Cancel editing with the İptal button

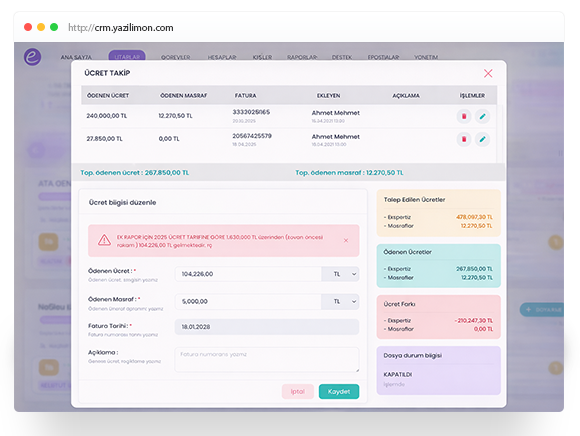coord(298,391)
